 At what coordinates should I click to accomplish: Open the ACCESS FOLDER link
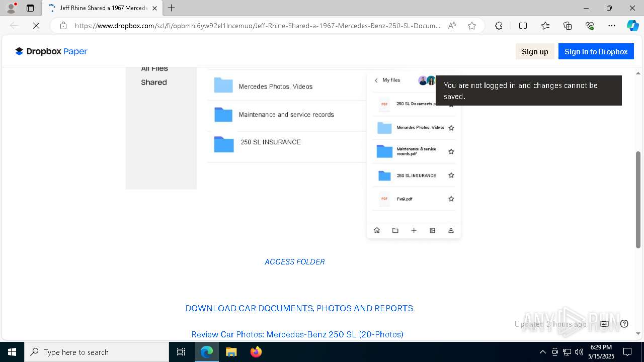tap(294, 261)
